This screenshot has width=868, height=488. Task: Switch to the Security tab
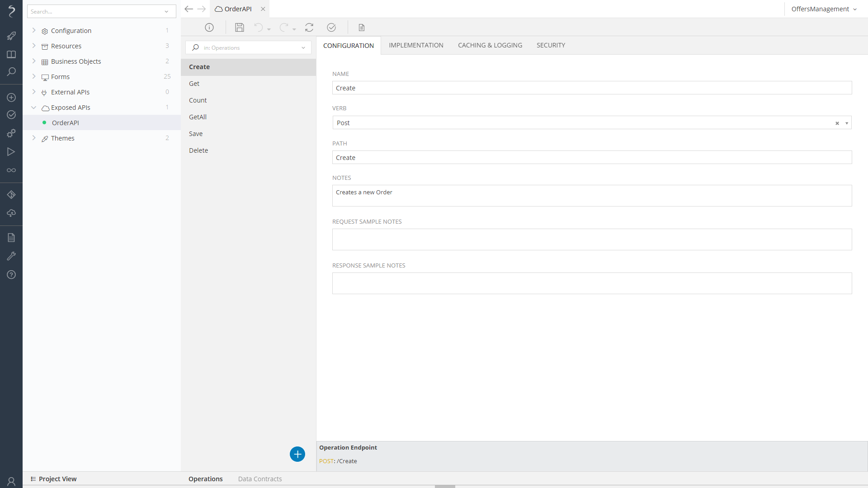point(551,45)
